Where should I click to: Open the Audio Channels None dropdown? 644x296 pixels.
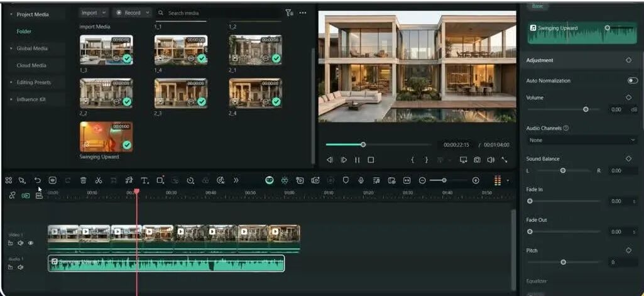tap(582, 140)
